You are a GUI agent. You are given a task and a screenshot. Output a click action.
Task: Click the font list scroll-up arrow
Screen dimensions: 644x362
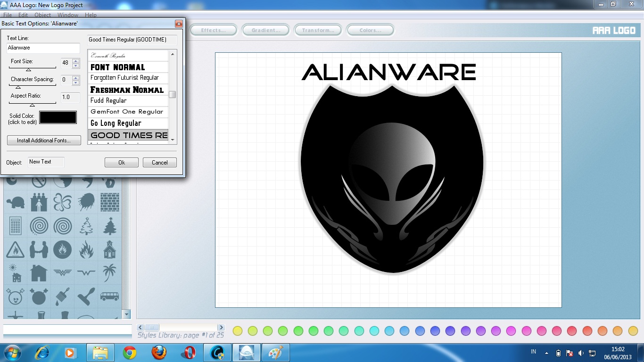tap(173, 54)
